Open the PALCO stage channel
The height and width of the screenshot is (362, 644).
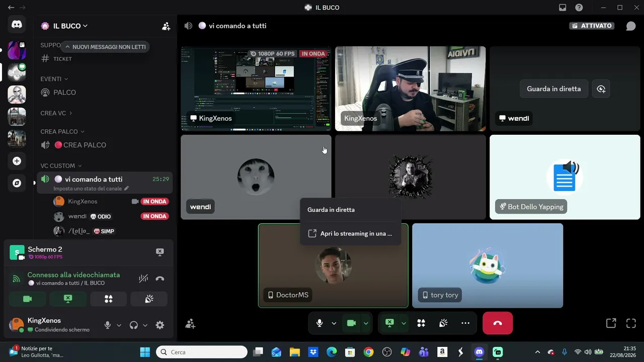(x=105, y=93)
